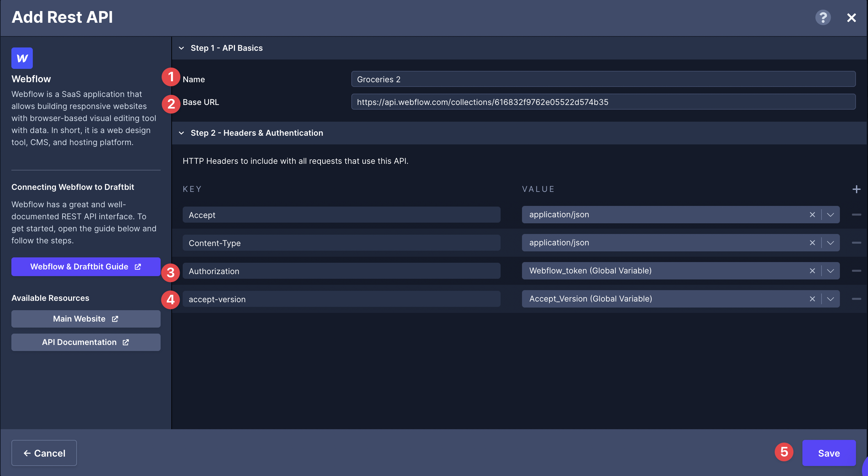Click the external link icon on Guide button

point(138,267)
